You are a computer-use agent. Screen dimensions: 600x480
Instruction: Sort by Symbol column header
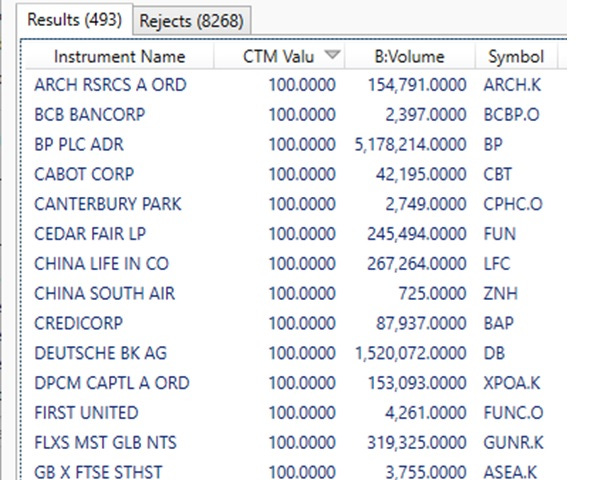pos(516,57)
